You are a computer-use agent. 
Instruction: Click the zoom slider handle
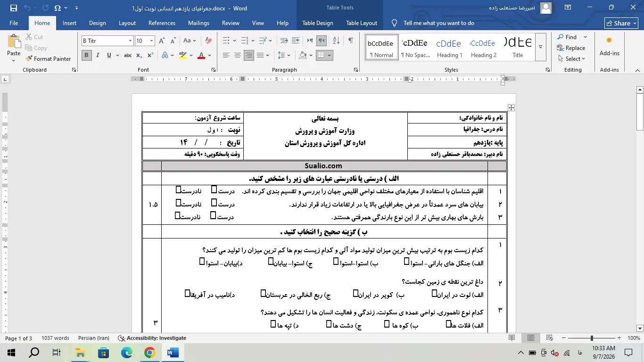click(592, 338)
